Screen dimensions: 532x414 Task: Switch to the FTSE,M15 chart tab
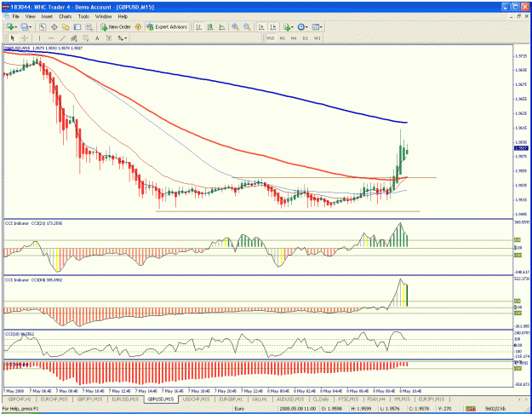348,400
